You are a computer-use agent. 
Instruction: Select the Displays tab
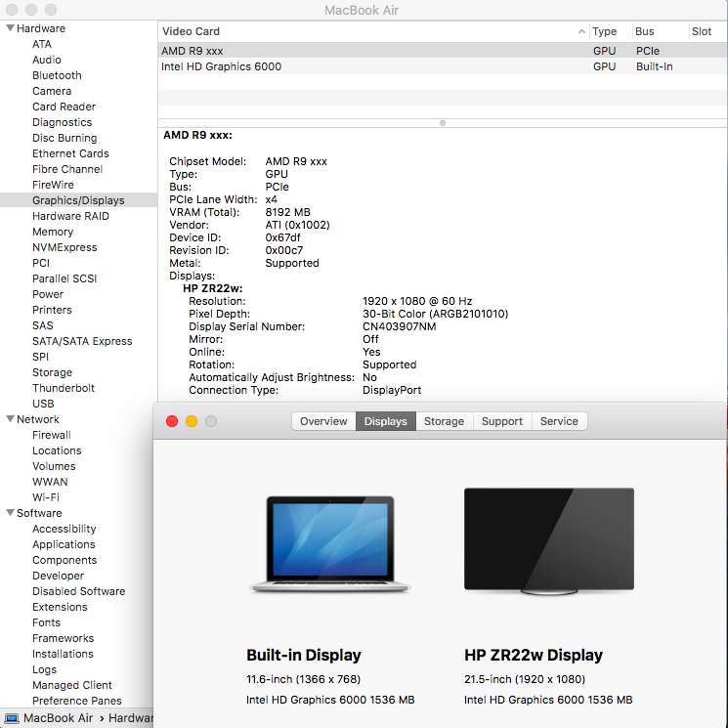pyautogui.click(x=386, y=421)
